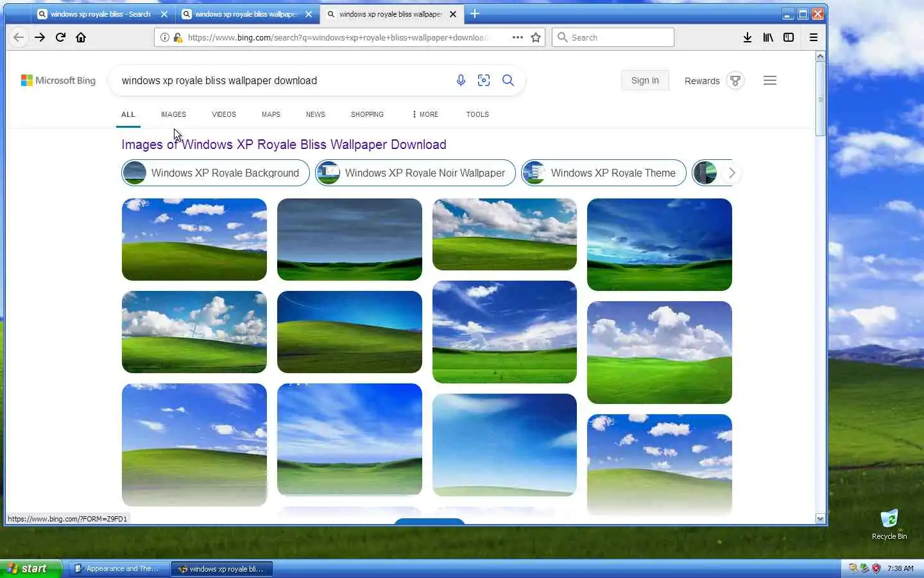The height and width of the screenshot is (578, 924).
Task: Bookmark this page with the star
Action: tap(536, 37)
